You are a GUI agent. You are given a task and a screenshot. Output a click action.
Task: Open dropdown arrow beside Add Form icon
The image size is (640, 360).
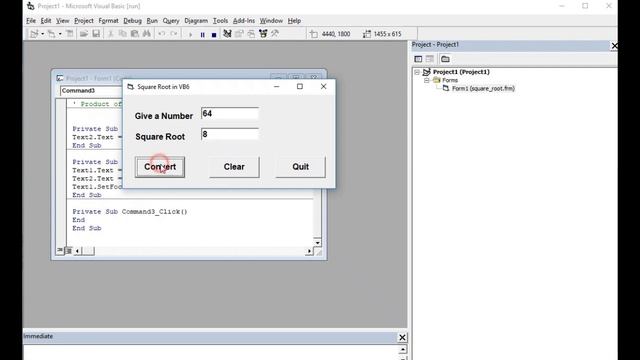(x=60, y=34)
